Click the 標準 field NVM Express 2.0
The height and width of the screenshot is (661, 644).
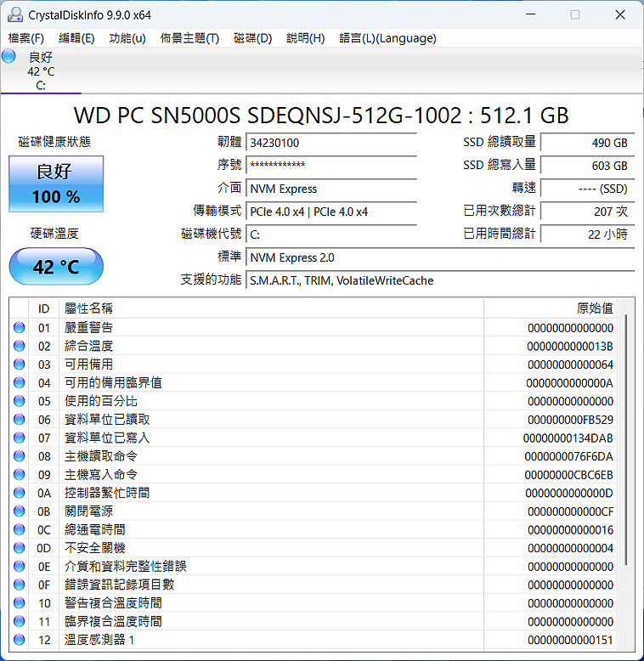[440, 257]
